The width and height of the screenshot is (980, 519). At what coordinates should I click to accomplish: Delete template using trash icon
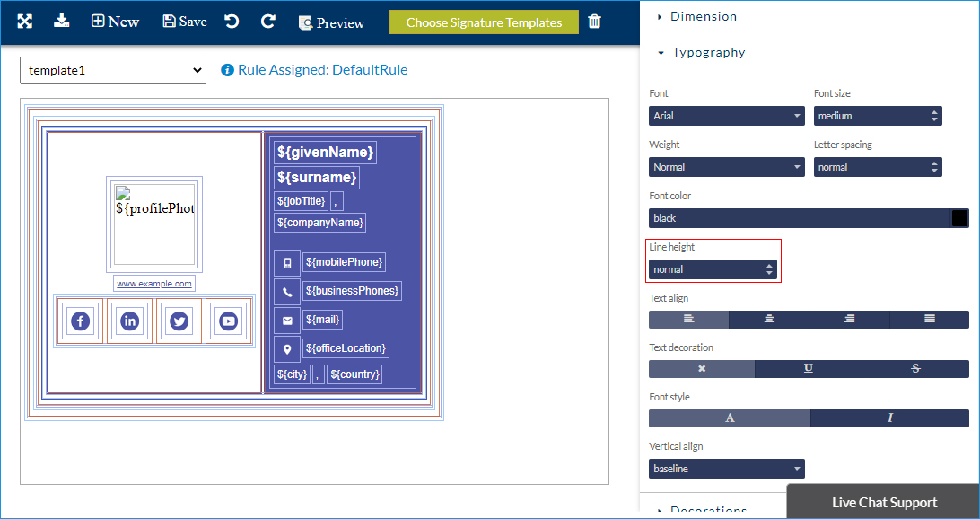click(x=595, y=22)
